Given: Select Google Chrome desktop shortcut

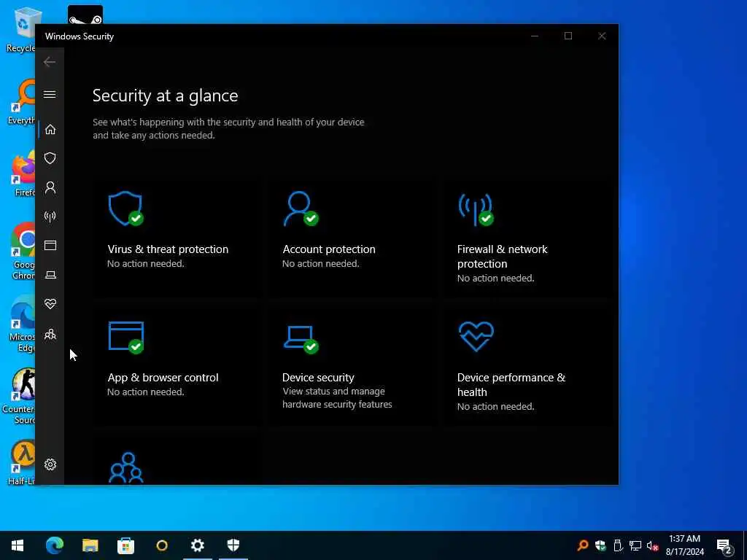Looking at the screenshot, I should pyautogui.click(x=21, y=251).
